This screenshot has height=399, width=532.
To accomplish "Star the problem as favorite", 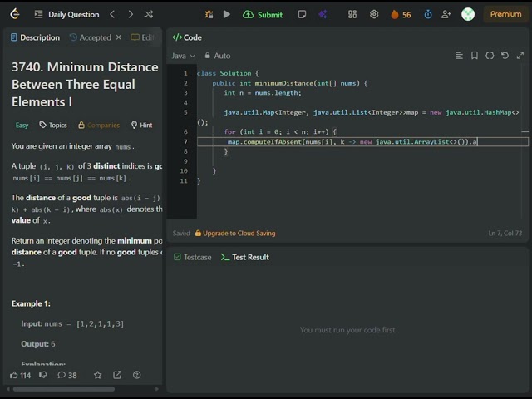I will (x=98, y=375).
